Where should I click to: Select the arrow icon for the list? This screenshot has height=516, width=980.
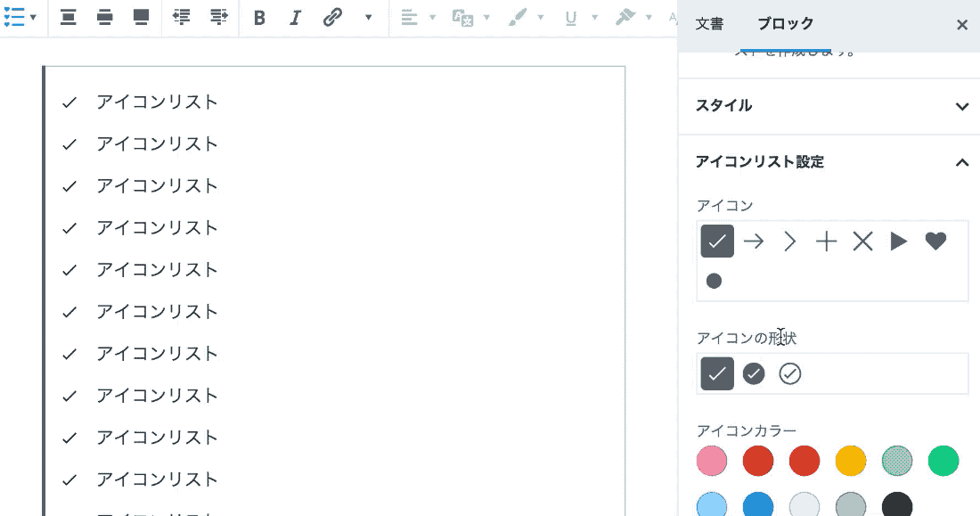pyautogui.click(x=754, y=241)
